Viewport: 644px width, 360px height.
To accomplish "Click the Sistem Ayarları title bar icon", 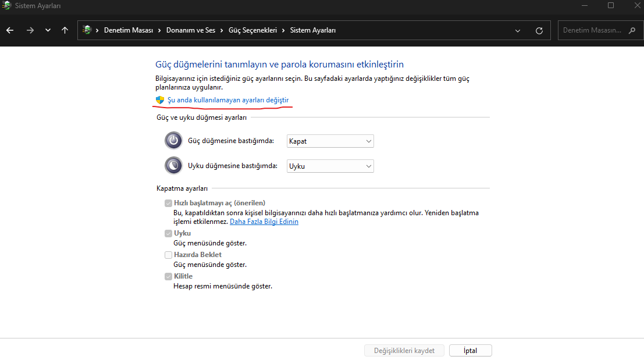I will pos(6,5).
